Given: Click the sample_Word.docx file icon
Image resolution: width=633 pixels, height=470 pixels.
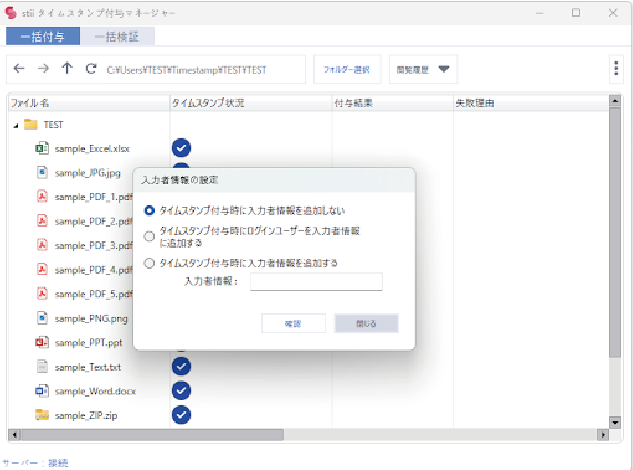Looking at the screenshot, I should point(42,391).
